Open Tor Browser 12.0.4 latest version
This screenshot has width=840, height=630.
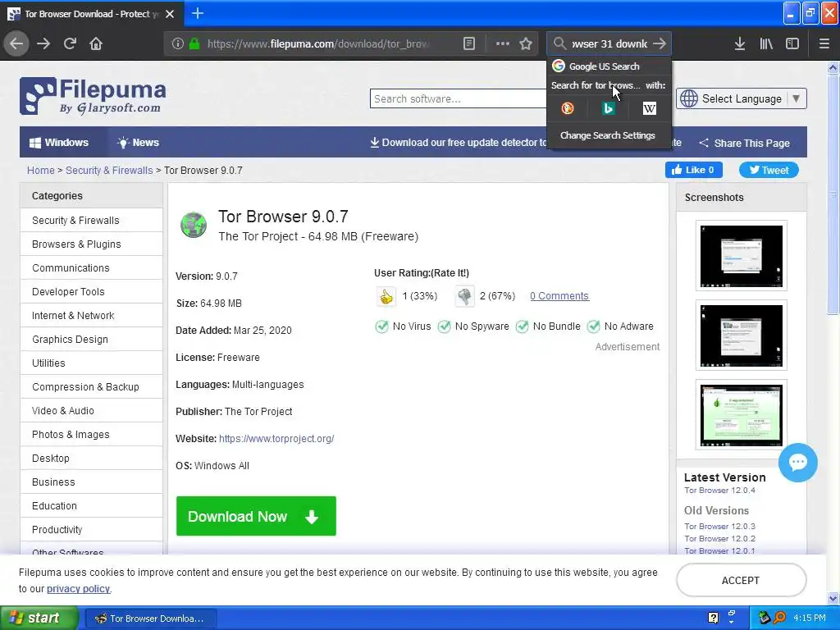719,491
